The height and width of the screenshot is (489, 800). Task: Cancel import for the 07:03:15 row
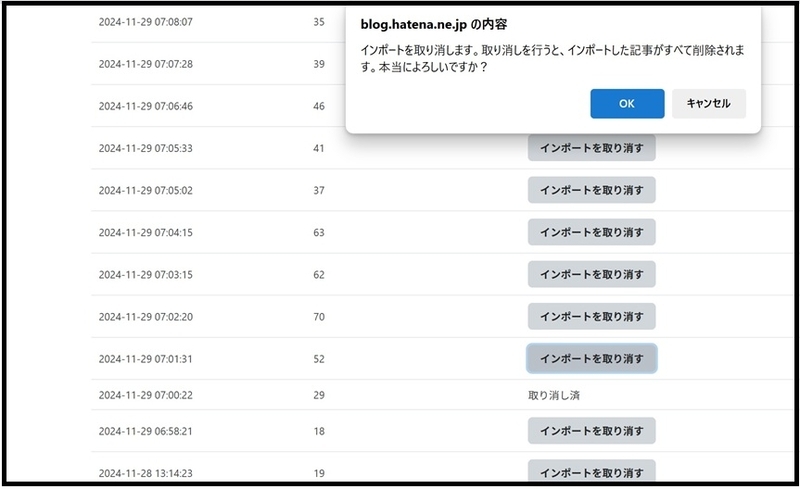pos(591,274)
